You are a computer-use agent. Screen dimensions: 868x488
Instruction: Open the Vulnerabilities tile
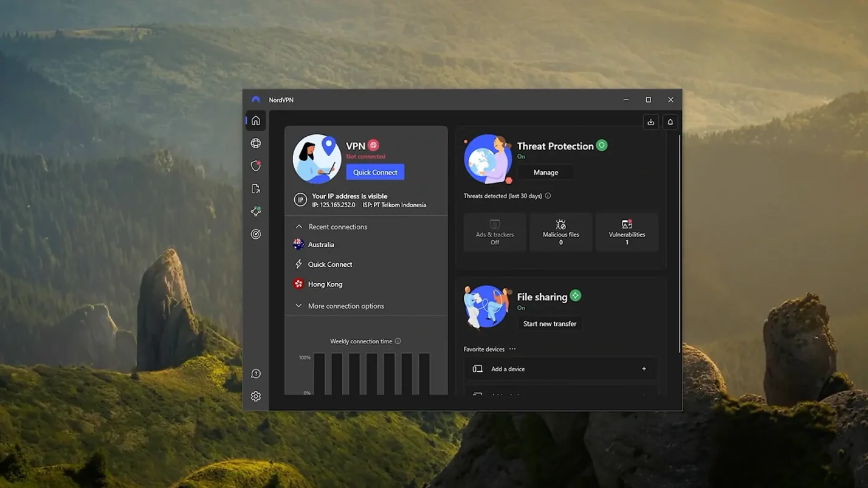(627, 232)
